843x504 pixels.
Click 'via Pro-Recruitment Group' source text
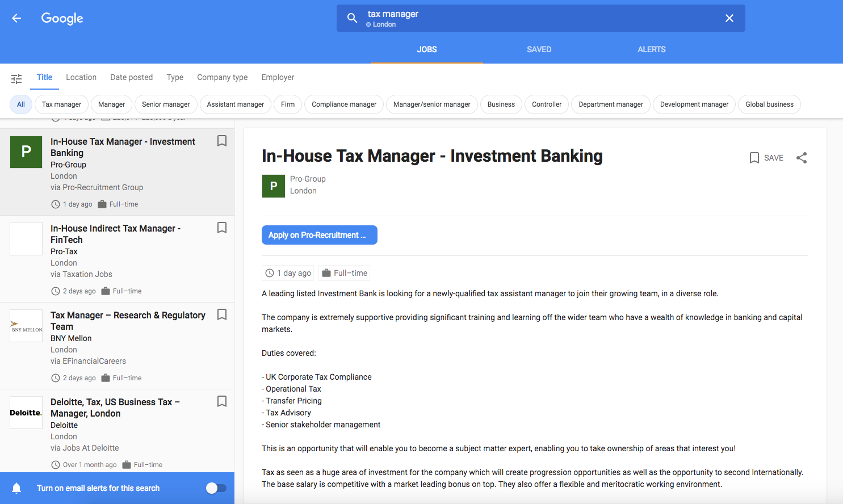click(97, 187)
